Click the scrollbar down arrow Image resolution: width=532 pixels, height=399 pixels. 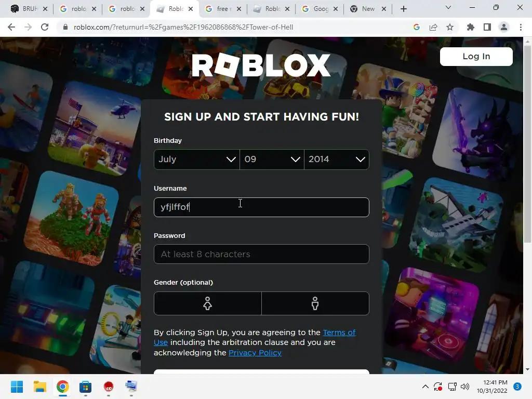tap(528, 369)
